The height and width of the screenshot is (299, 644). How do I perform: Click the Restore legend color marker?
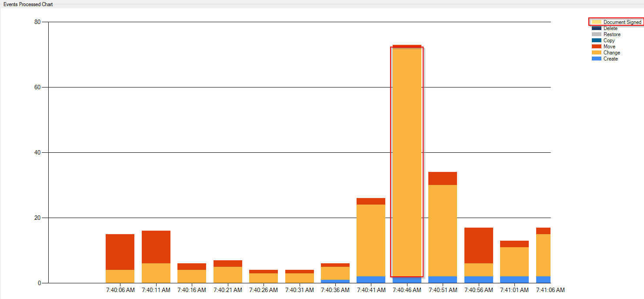click(x=597, y=34)
